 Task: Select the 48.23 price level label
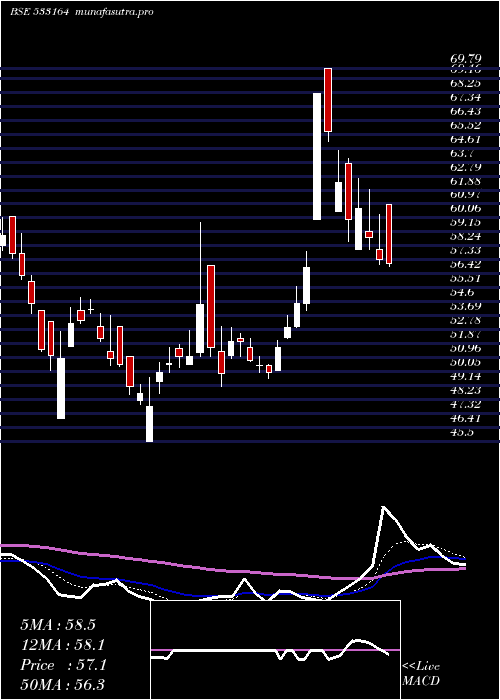[x=465, y=390]
